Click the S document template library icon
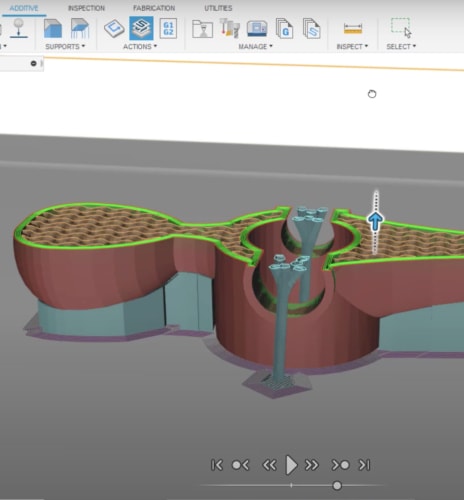This screenshot has width=464, height=500. [x=312, y=29]
